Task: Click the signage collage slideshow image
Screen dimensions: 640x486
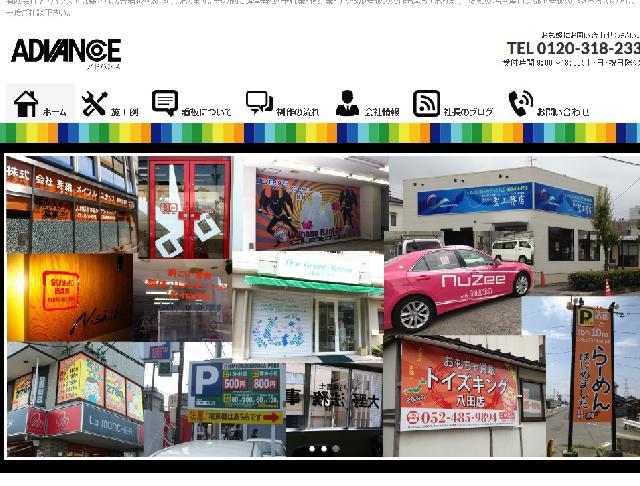Action: point(322,306)
